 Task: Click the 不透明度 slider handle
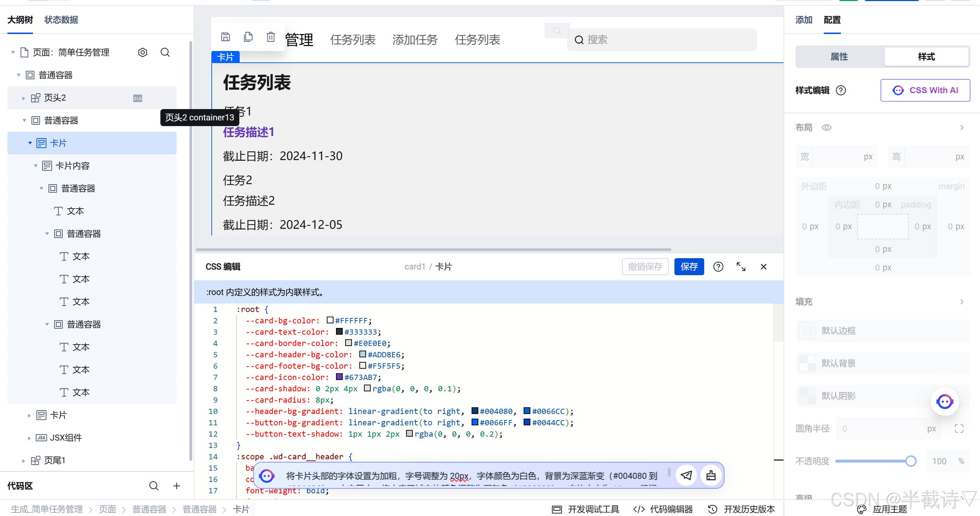[x=910, y=461]
